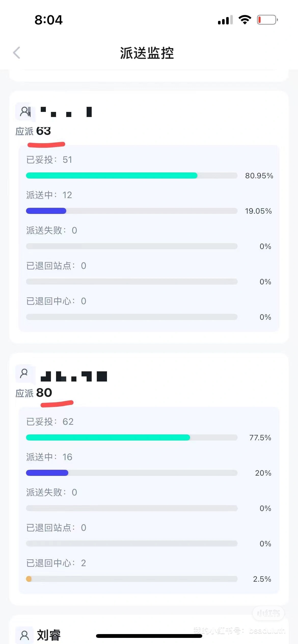Tap the 19.05% 派送中 progress bar
298x644 pixels.
tap(132, 211)
